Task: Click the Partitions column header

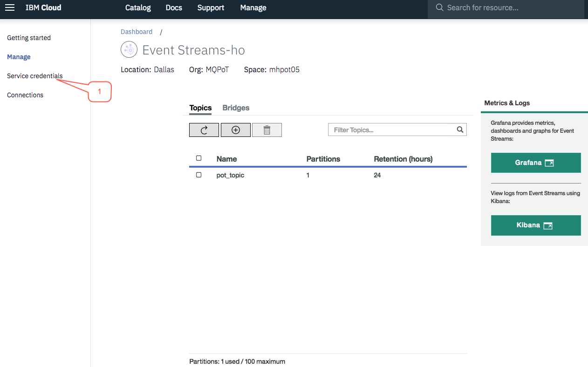Action: pos(323,159)
